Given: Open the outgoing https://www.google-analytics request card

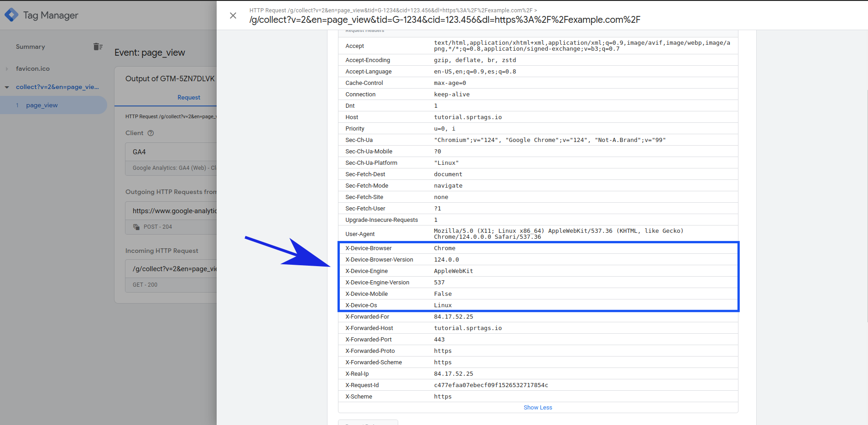Looking at the screenshot, I should coord(171,218).
